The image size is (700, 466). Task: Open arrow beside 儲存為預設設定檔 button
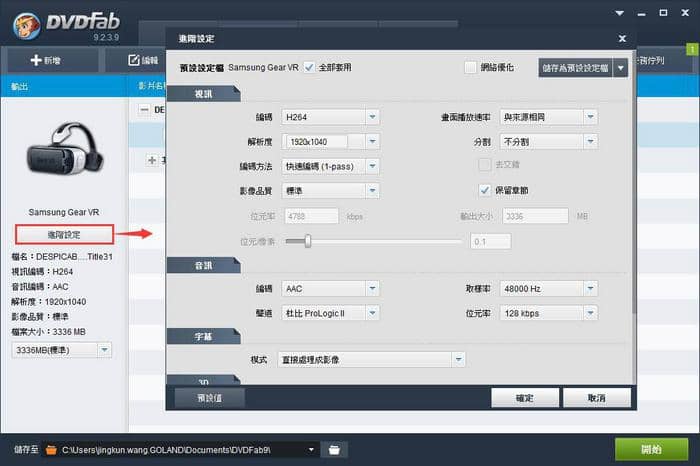pyautogui.click(x=621, y=68)
